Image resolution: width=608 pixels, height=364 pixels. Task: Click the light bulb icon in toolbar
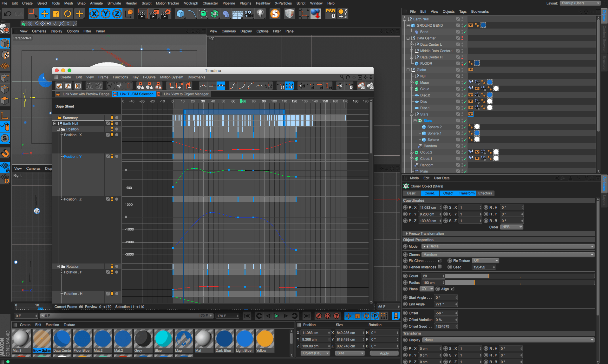(x=260, y=14)
